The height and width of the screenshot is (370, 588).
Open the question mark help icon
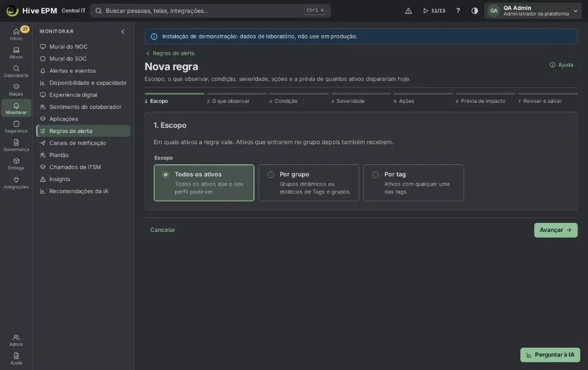pos(458,11)
